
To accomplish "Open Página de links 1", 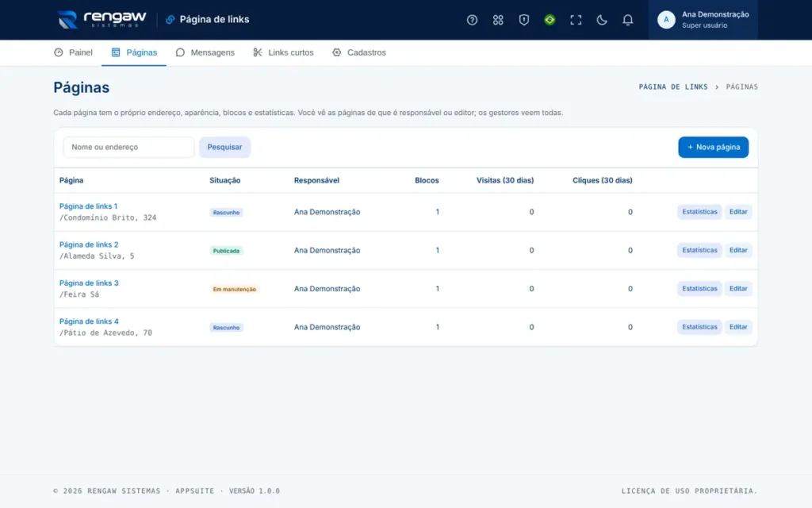I will [x=89, y=206].
